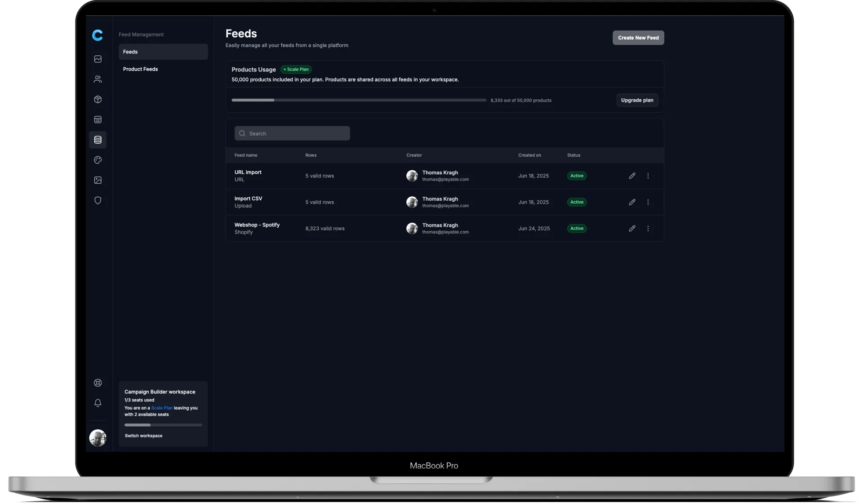Select the database feeds sidebar icon
This screenshot has width=863, height=504.
click(98, 140)
